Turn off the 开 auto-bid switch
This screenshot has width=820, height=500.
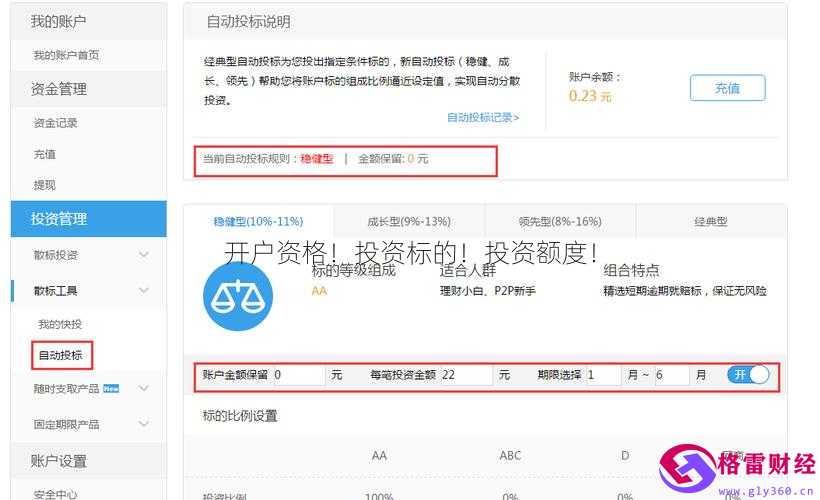click(748, 374)
